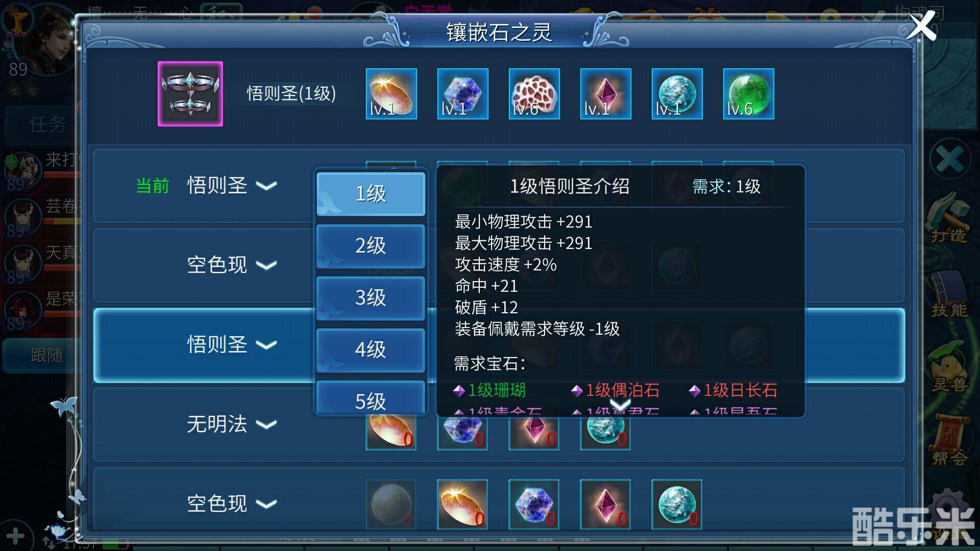Select 2级 in the level list
This screenshot has height=551, width=980.
point(371,246)
